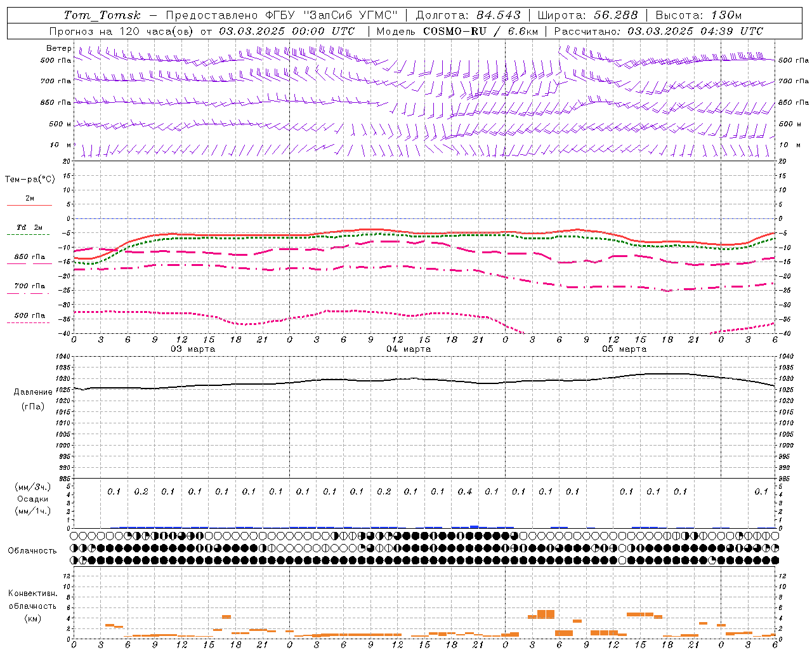Click the "10 м" wind level label on the left
The image size is (812, 650).
coord(60,145)
